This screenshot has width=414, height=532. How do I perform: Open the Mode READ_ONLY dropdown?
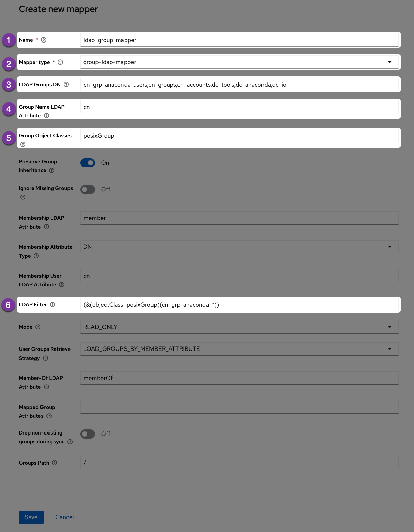point(239,327)
